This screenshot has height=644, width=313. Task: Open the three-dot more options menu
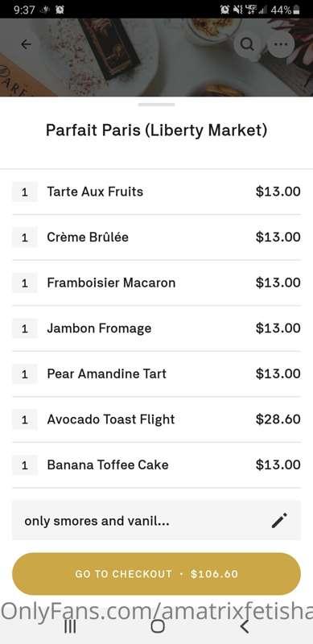coord(281,44)
